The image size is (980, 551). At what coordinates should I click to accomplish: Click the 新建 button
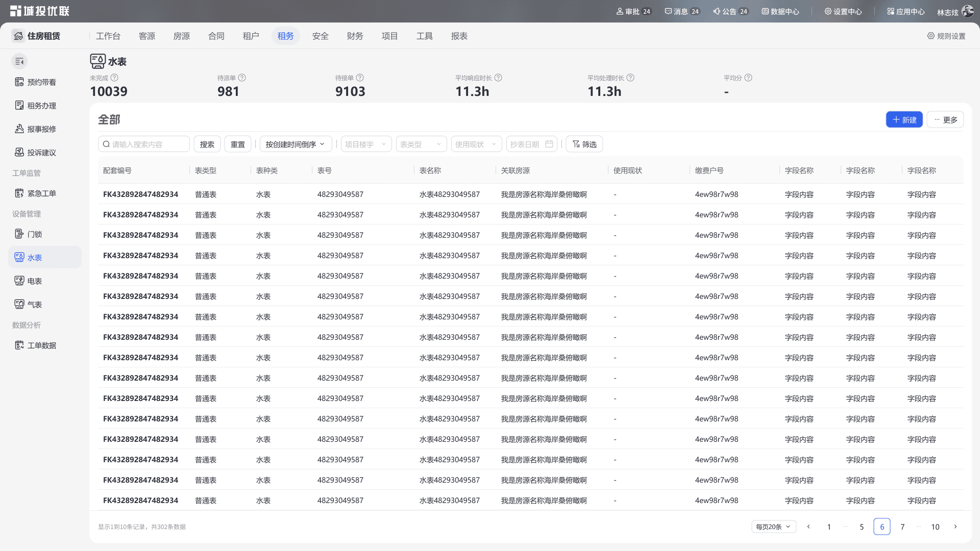point(904,120)
